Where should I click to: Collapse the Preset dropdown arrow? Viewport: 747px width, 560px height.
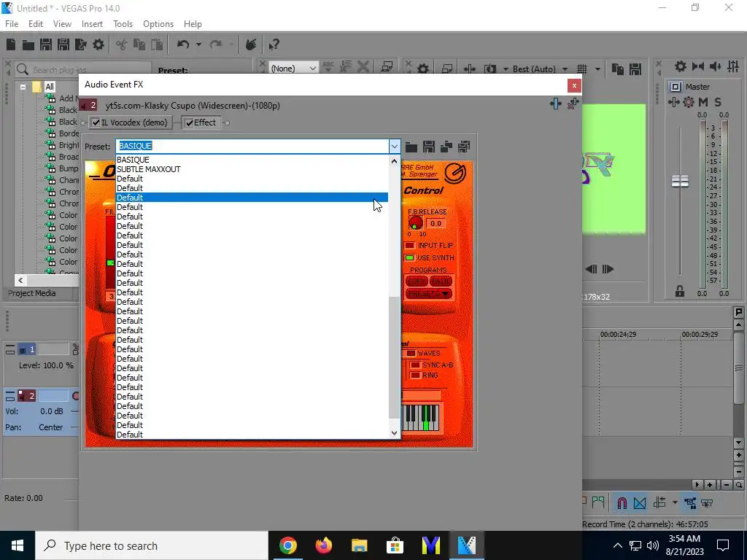pyautogui.click(x=395, y=147)
